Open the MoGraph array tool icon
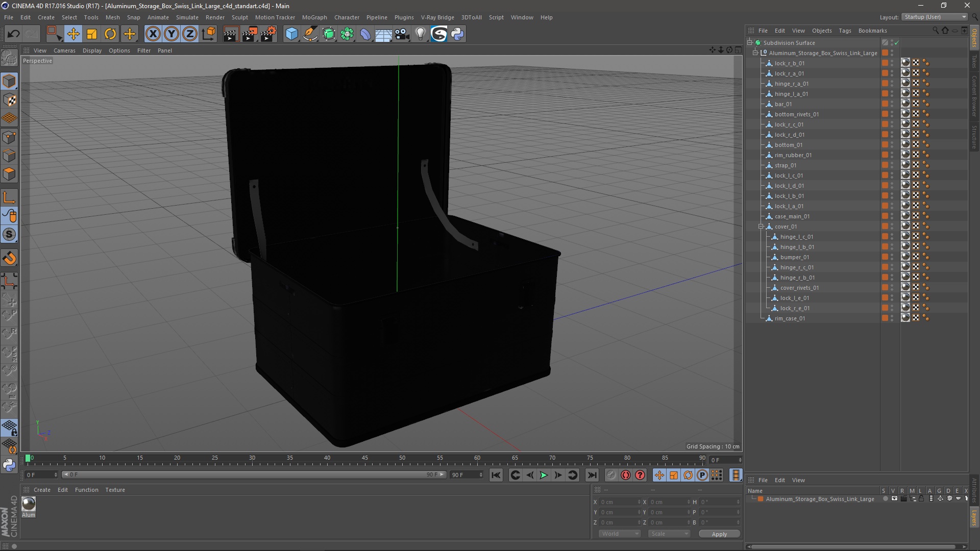The image size is (980, 551). point(347,34)
